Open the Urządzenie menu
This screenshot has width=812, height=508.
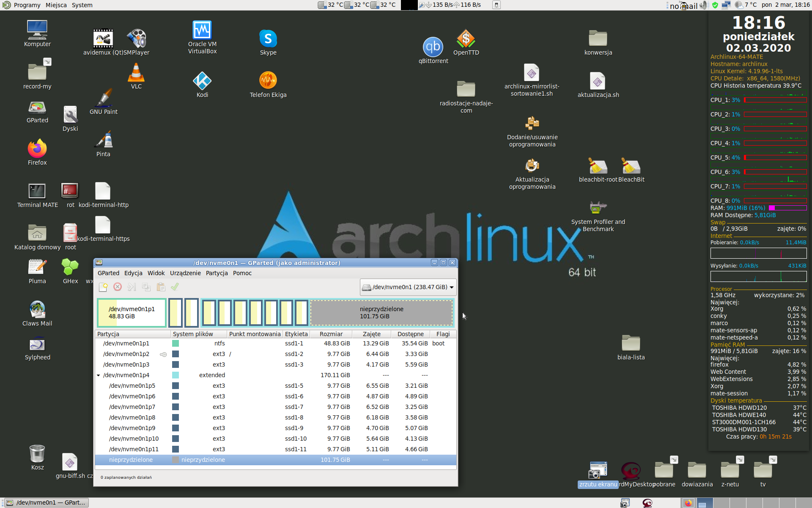[185, 273]
